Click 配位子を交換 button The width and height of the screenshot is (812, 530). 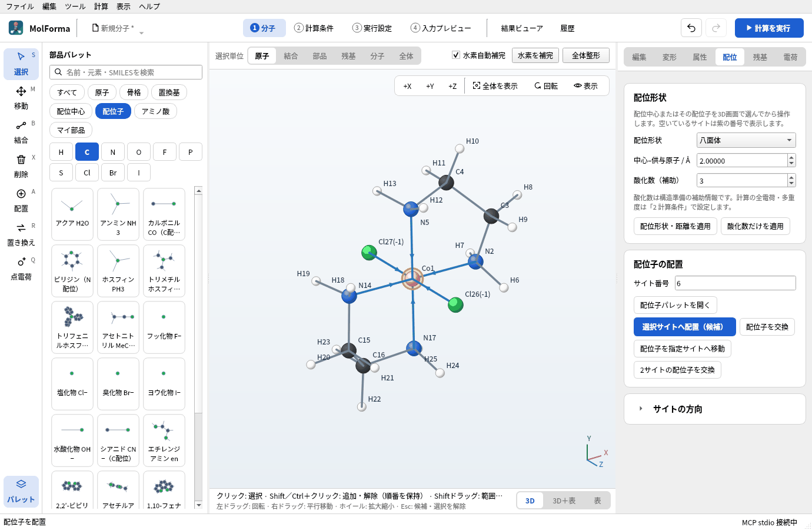767,327
